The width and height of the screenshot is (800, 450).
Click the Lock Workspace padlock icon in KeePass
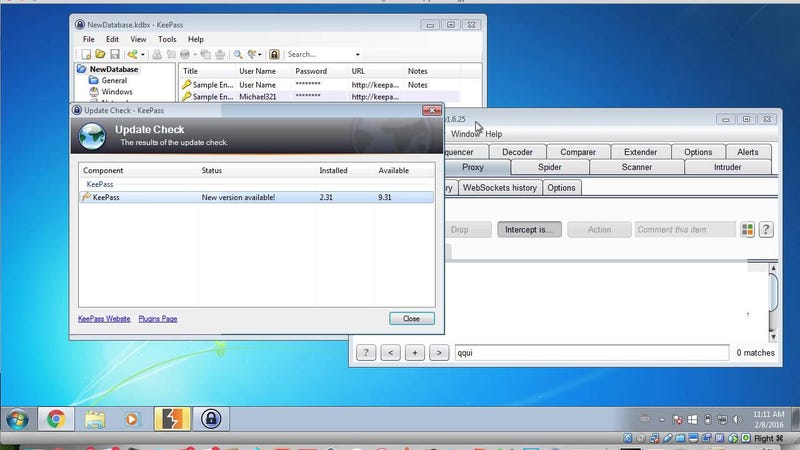pyautogui.click(x=274, y=54)
